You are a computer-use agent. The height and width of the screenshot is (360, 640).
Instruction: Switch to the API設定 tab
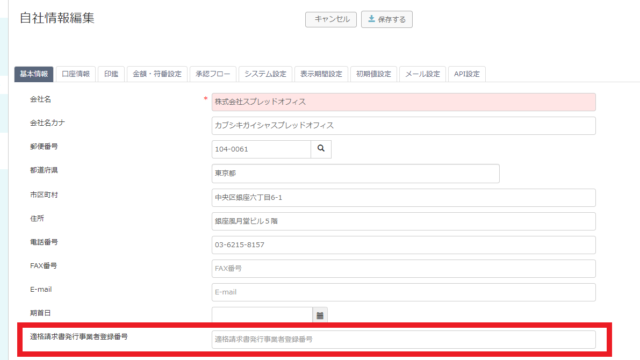click(467, 74)
